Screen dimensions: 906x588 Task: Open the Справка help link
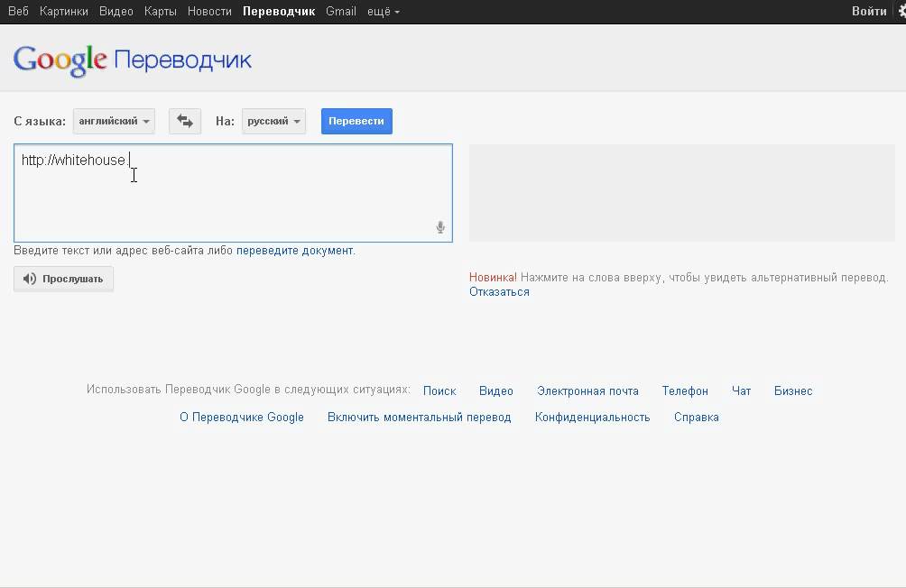click(x=697, y=417)
